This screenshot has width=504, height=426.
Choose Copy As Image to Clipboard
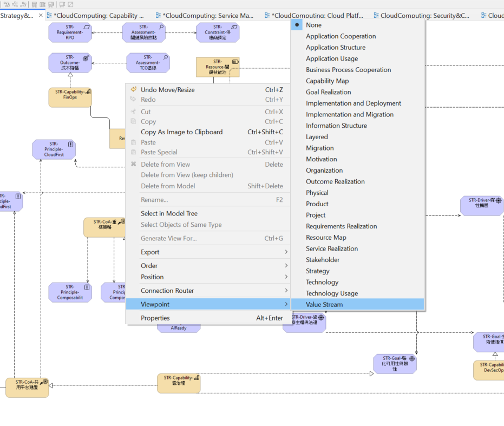pyautogui.click(x=208, y=132)
